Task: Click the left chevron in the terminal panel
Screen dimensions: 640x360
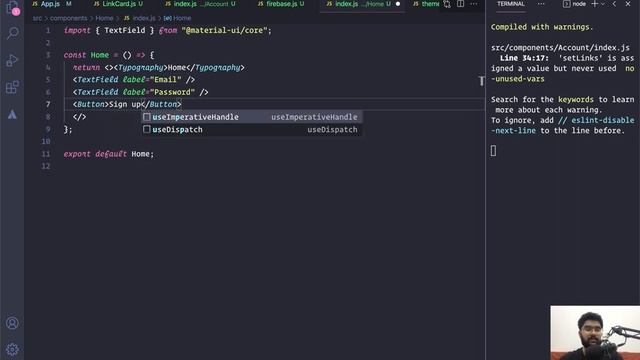Action: pos(614,4)
